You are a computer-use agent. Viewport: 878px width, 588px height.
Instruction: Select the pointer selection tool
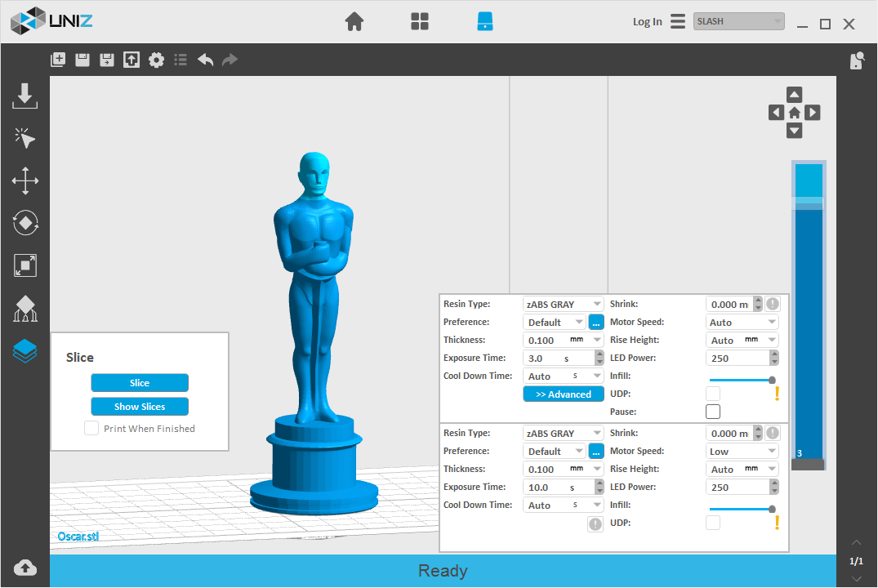pyautogui.click(x=25, y=138)
